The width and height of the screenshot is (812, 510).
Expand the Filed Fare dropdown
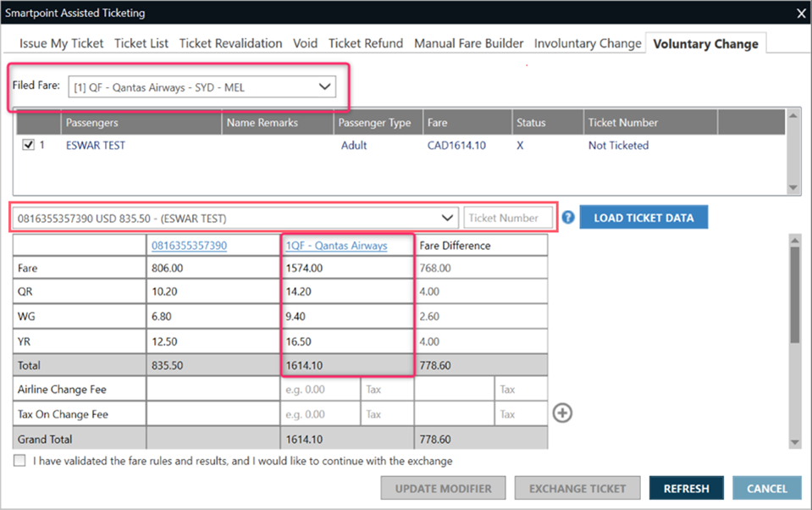point(324,86)
